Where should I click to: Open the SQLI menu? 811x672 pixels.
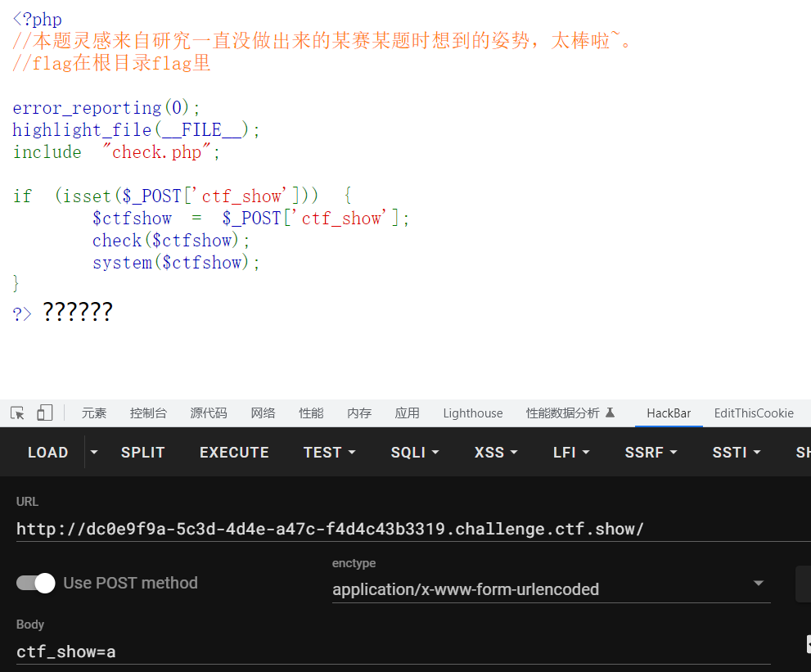tap(415, 452)
